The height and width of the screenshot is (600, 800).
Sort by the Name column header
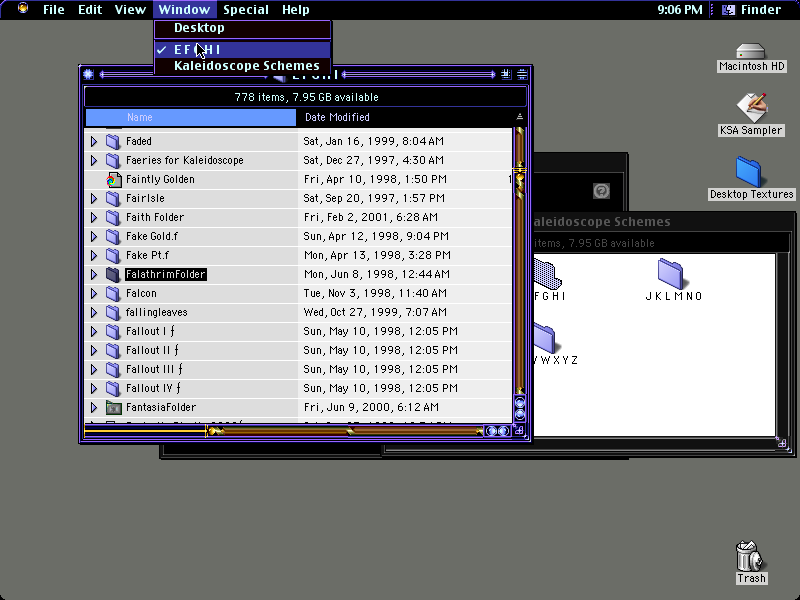(x=191, y=117)
